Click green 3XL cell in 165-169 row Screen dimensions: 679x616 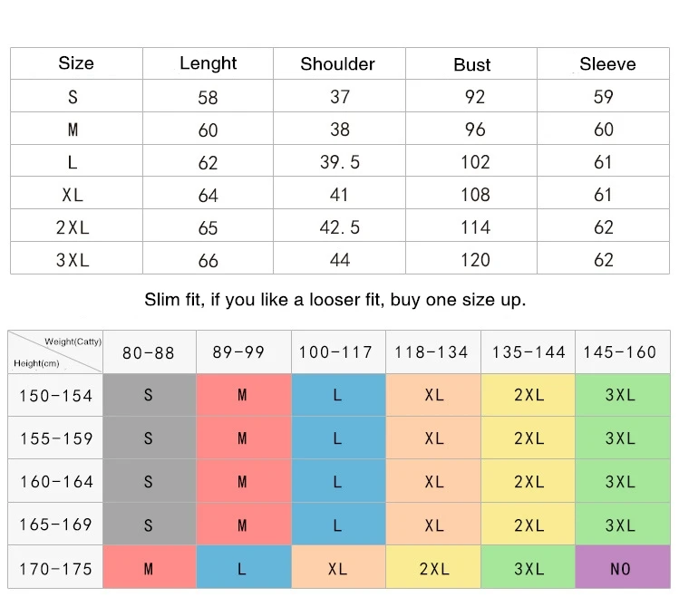coord(623,524)
